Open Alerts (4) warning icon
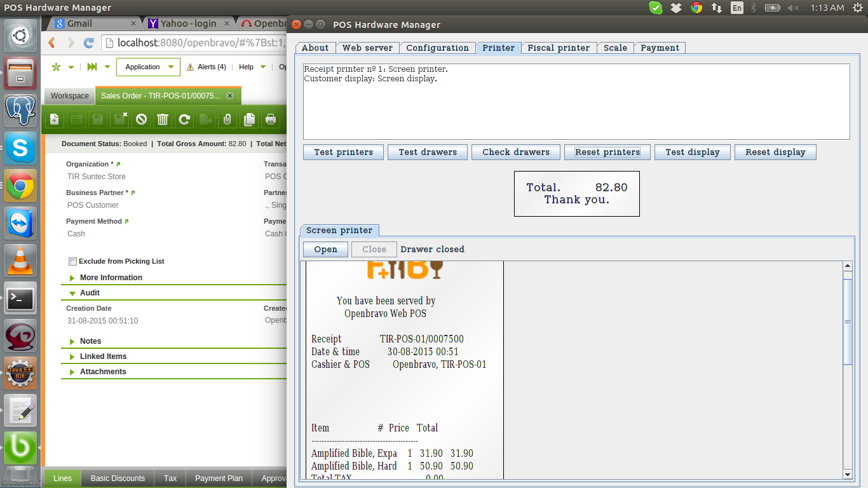 [x=191, y=67]
